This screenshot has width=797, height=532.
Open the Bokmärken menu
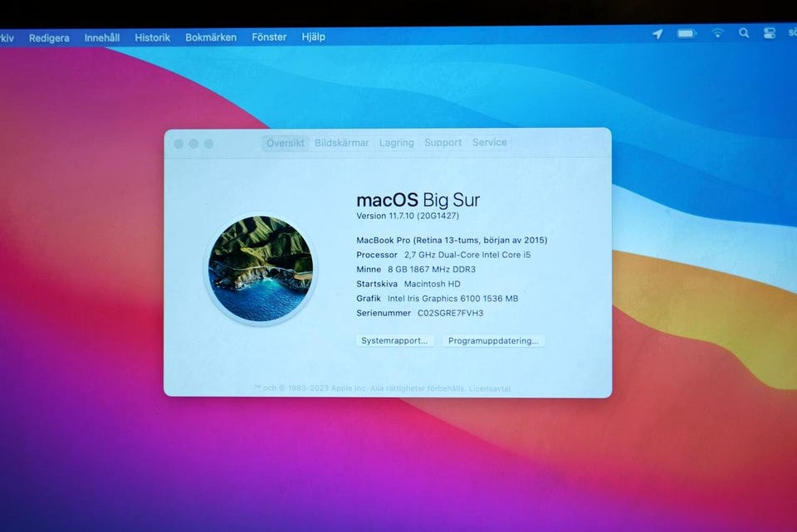tap(210, 37)
